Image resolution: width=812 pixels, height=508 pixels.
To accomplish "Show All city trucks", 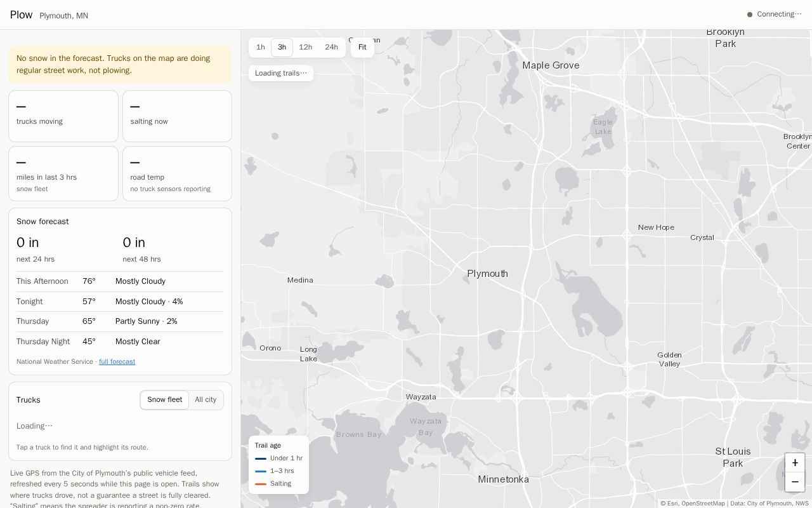I will [x=206, y=400].
